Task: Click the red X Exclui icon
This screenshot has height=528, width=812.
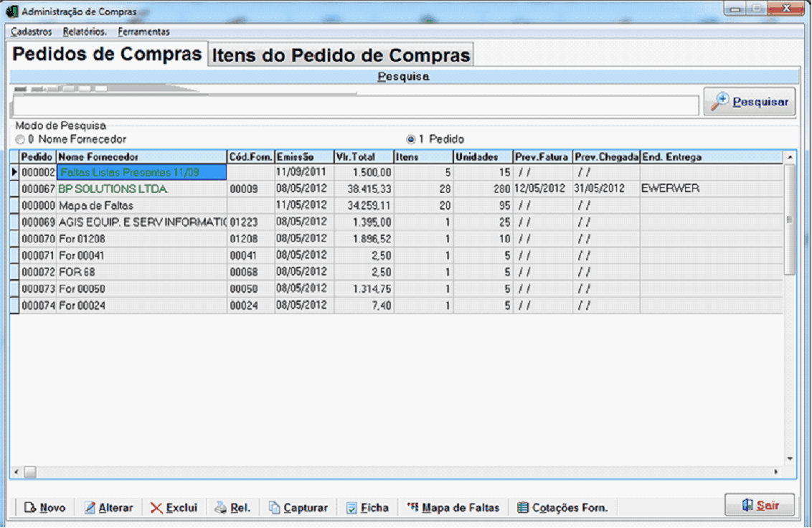Action: [x=156, y=508]
